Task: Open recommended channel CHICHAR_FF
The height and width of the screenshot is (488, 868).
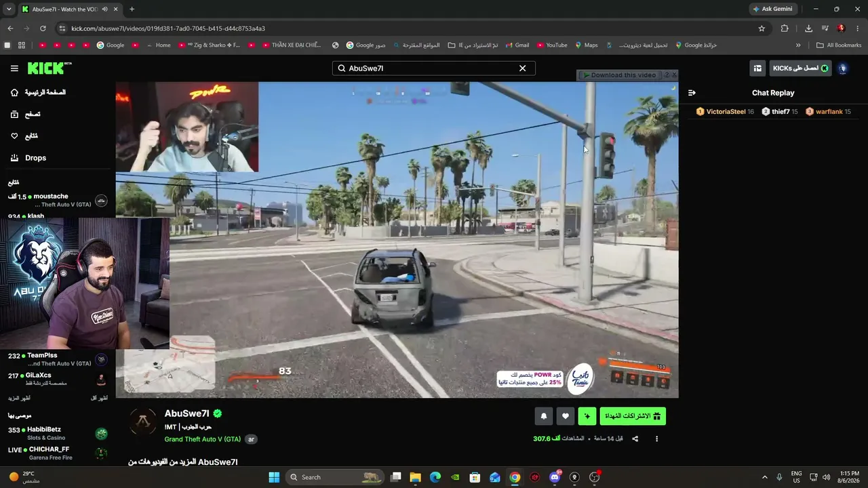Action: [x=58, y=453]
